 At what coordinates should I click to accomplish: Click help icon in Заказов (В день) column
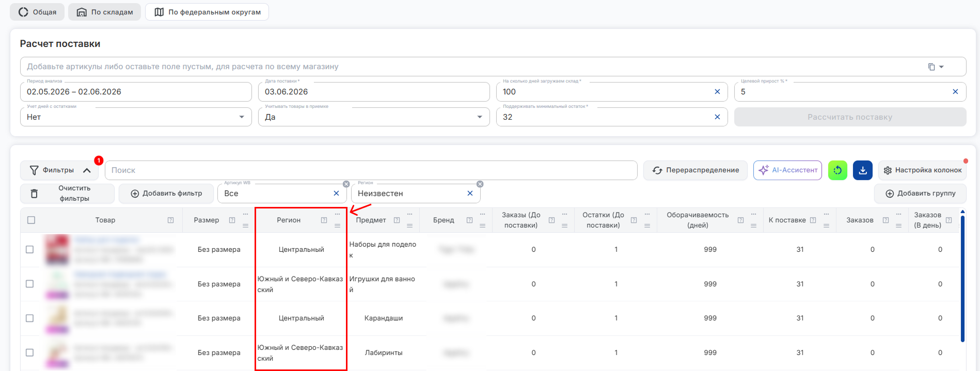(949, 220)
